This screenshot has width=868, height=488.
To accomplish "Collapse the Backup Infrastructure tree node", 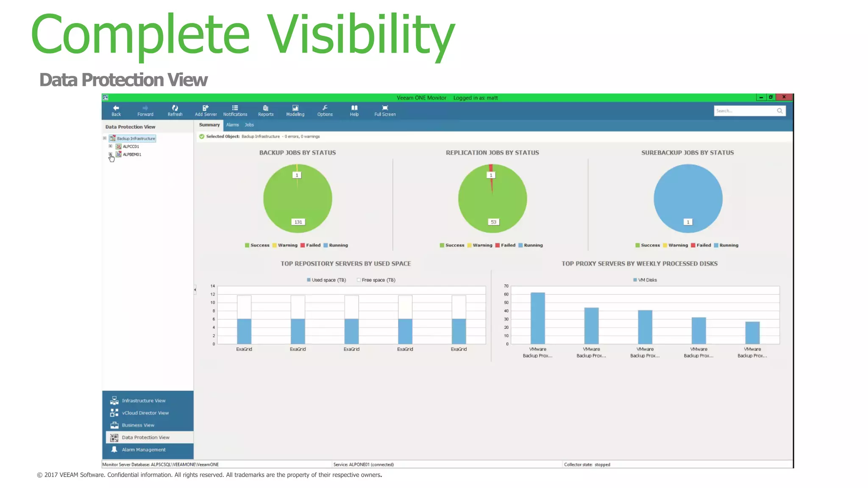I will click(x=105, y=138).
